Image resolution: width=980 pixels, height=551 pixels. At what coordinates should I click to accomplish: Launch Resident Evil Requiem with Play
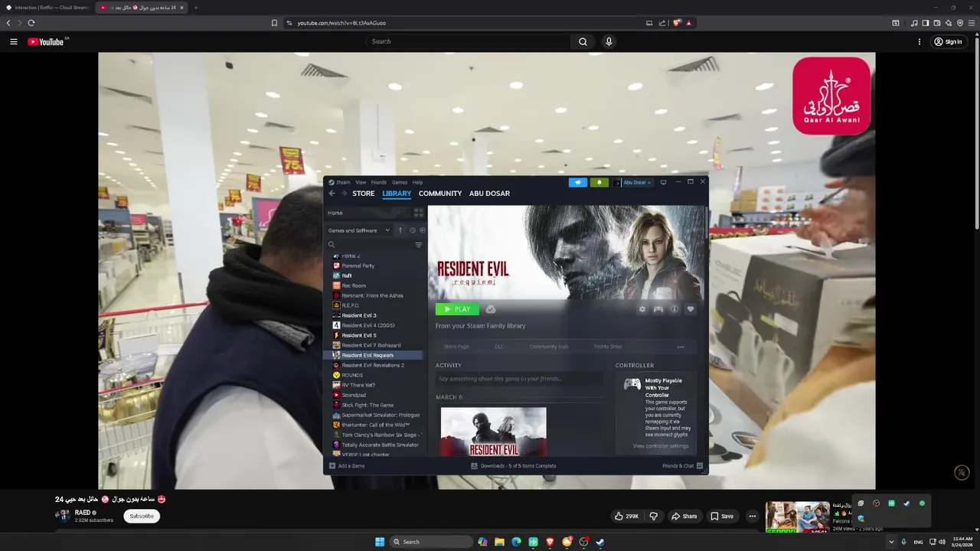tap(457, 309)
